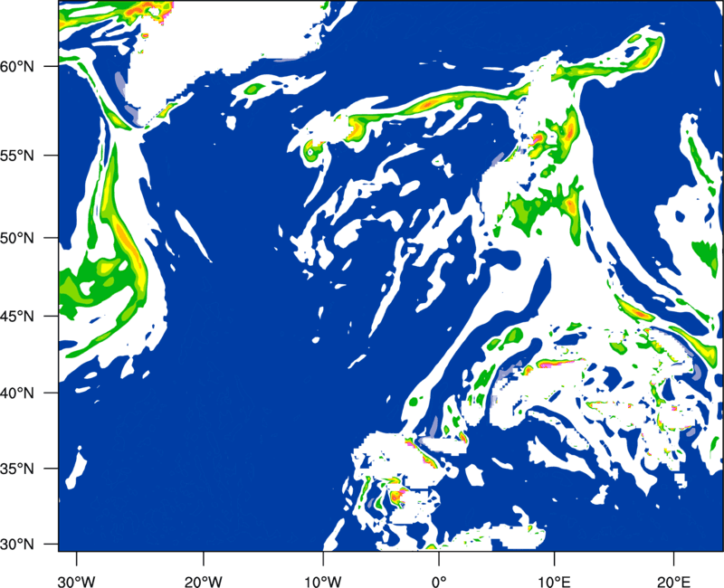Click the 30°W longitude label
The image size is (724, 588).
76,582
